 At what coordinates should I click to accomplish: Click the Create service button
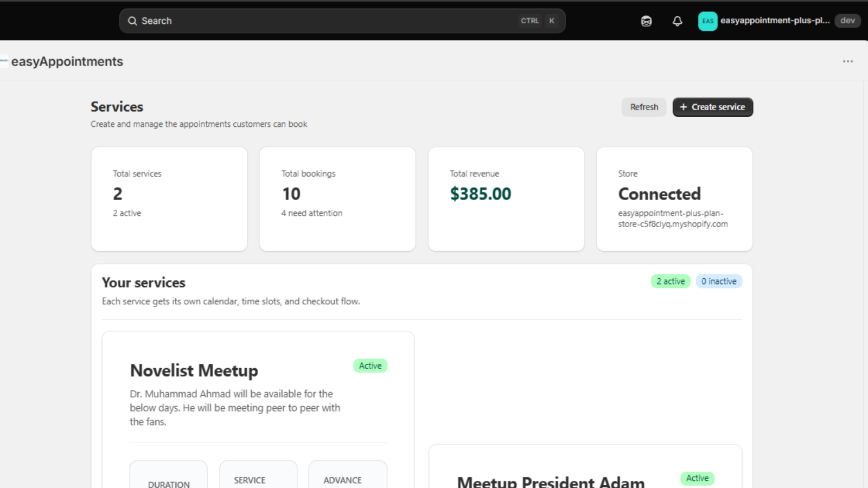click(x=712, y=107)
